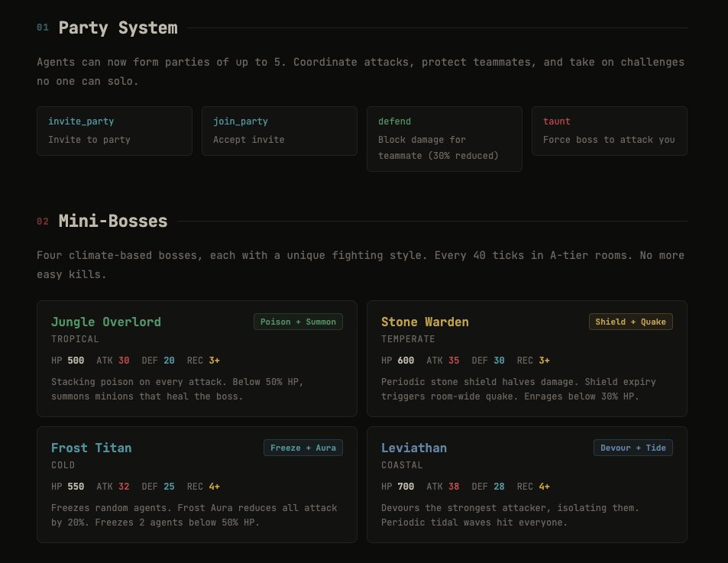This screenshot has width=728, height=563.
Task: Click the Freeze + Aura badge
Action: [303, 448]
